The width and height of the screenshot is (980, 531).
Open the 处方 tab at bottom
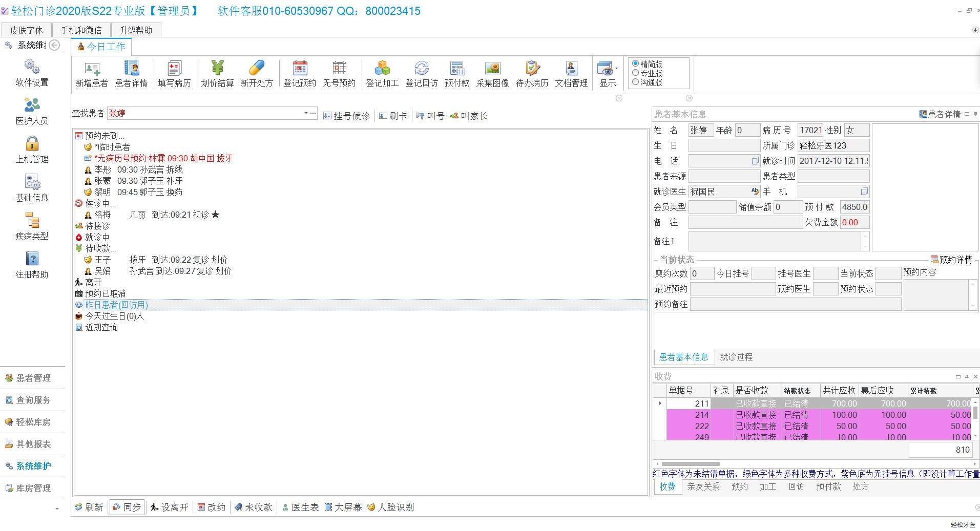pyautogui.click(x=861, y=486)
